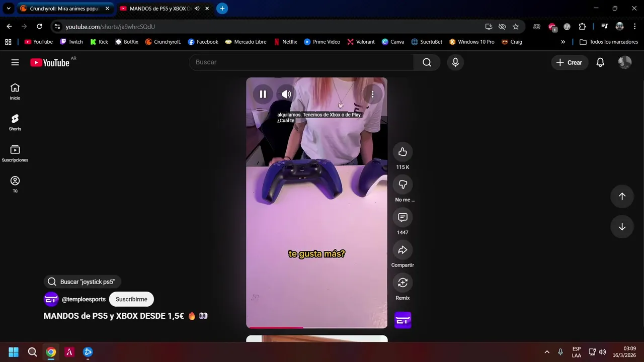Open the 1447 comments panel

click(403, 217)
